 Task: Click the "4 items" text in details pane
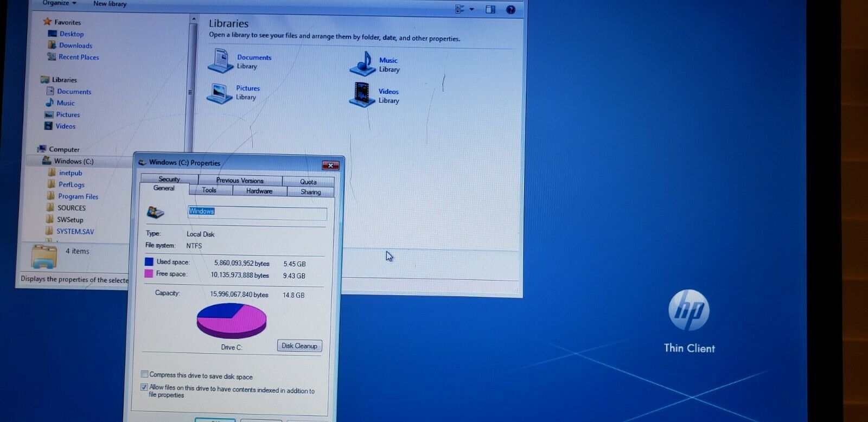[78, 251]
